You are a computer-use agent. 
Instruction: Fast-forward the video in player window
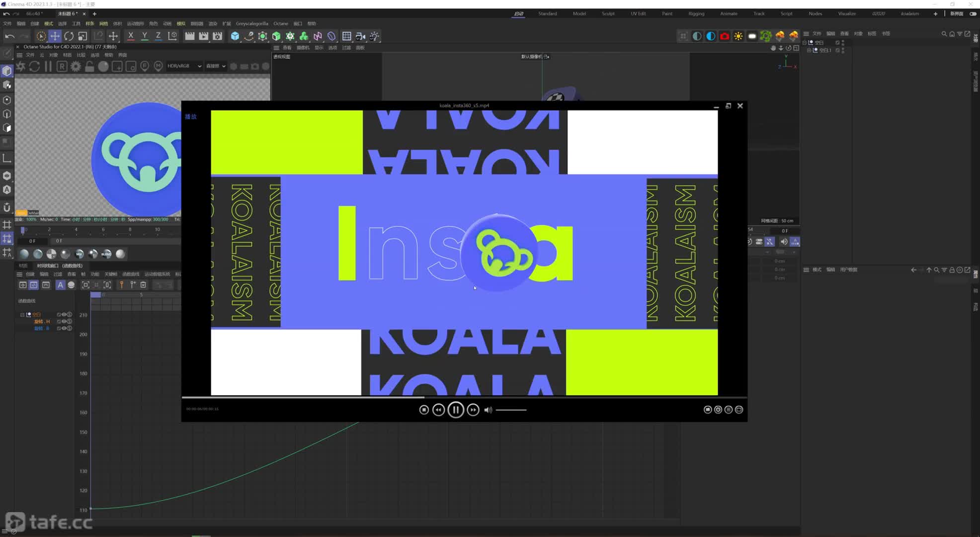click(473, 410)
